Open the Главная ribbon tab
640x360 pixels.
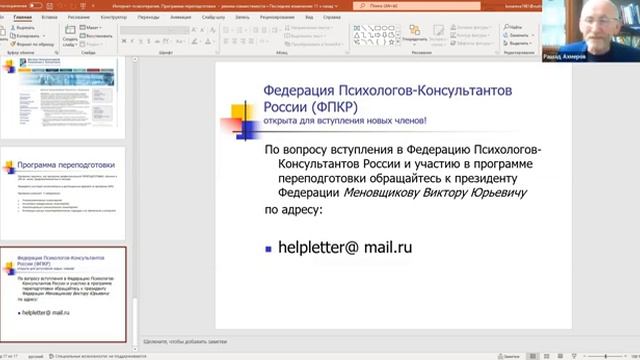(x=22, y=17)
